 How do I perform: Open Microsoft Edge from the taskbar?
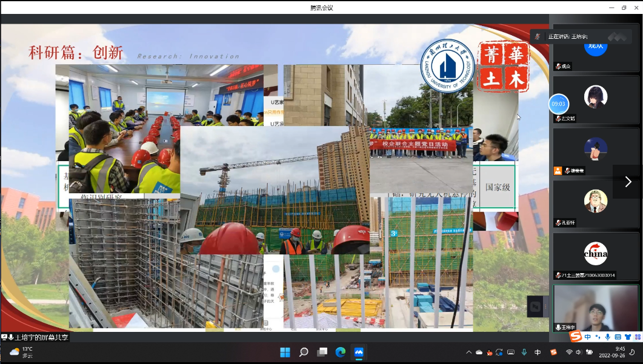pos(340,352)
